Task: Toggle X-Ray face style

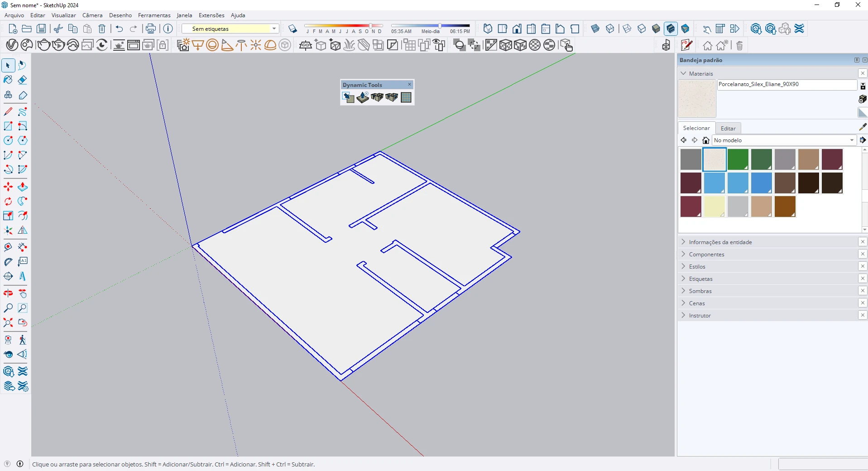Action: [x=595, y=29]
